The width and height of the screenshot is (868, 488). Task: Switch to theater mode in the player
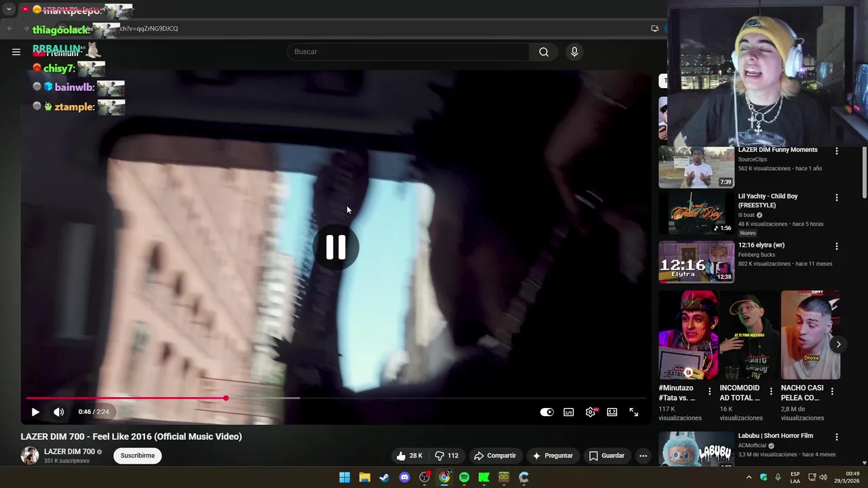pos(612,411)
